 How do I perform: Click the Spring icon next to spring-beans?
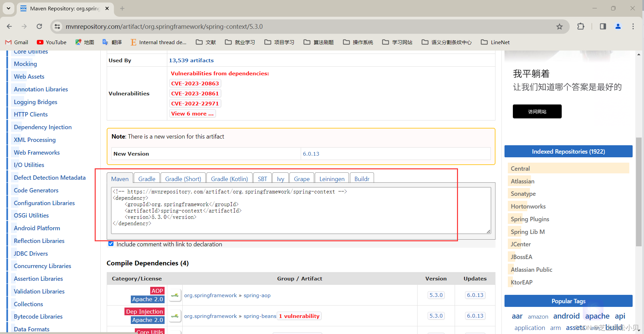175,316
